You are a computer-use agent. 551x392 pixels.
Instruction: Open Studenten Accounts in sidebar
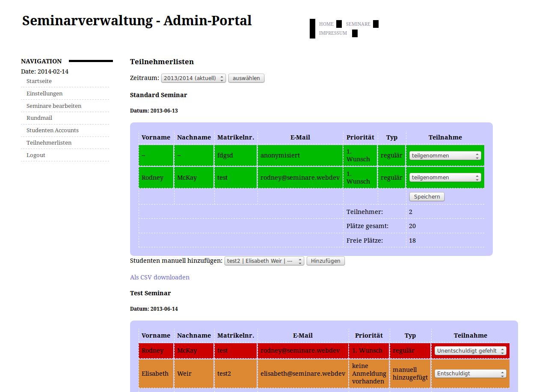click(x=53, y=131)
